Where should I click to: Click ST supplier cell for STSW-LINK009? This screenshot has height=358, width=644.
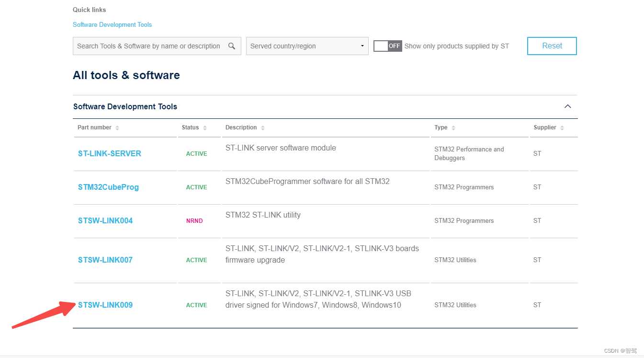coord(537,305)
